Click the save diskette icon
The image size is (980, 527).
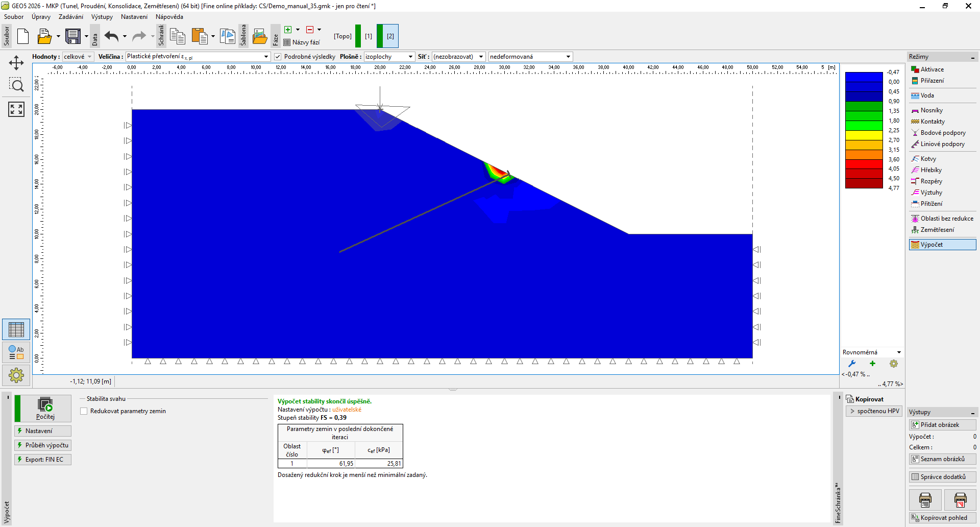[73, 36]
